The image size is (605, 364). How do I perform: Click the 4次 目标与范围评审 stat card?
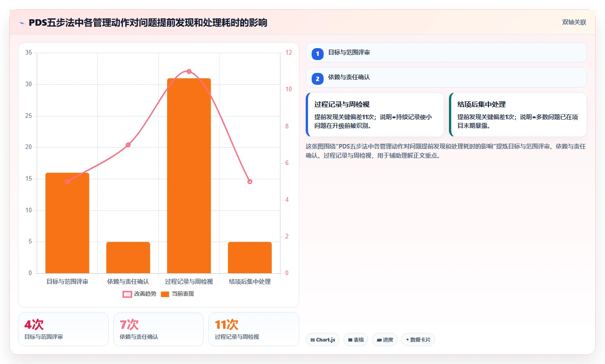tap(63, 329)
